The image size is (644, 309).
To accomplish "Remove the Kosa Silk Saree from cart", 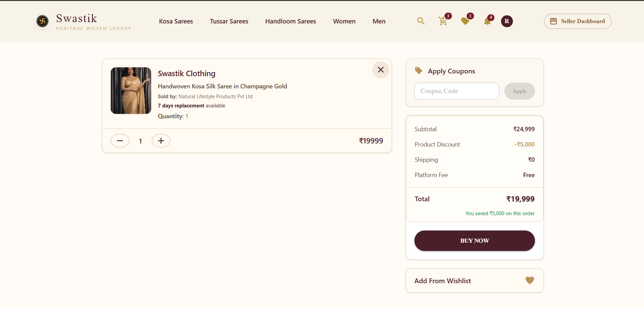I will (380, 70).
